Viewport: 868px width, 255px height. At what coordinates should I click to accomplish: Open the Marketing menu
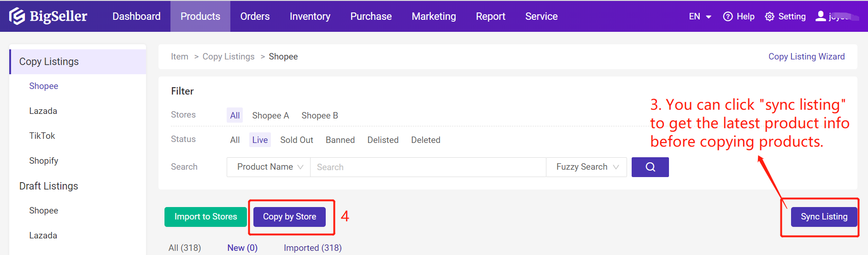(434, 16)
